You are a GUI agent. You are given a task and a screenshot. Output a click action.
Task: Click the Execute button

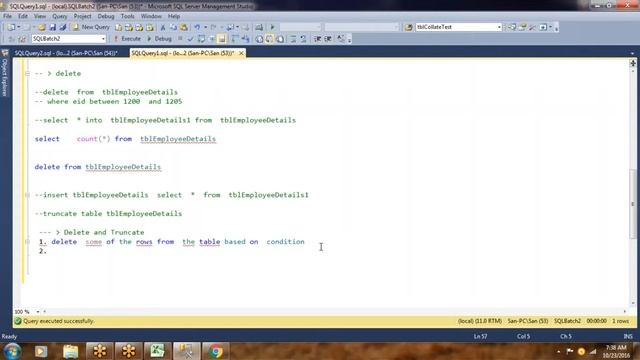[x=127, y=39]
